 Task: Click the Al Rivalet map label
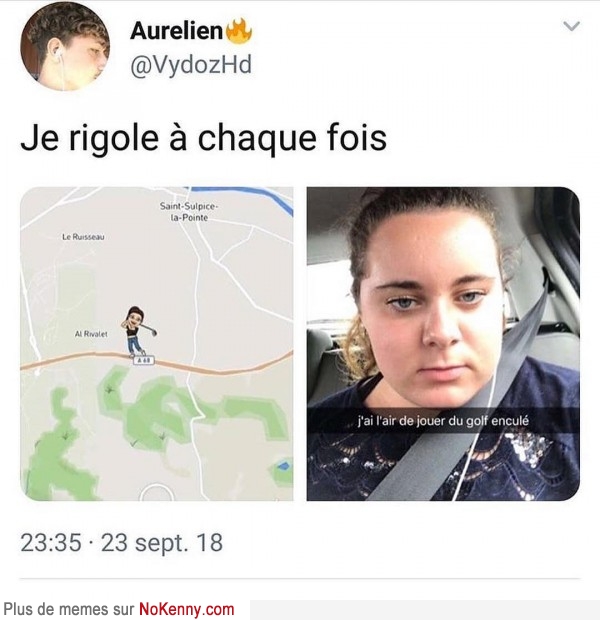click(91, 334)
